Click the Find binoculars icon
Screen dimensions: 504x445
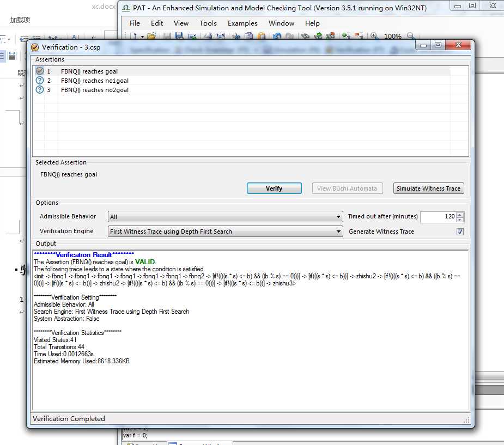(x=305, y=36)
